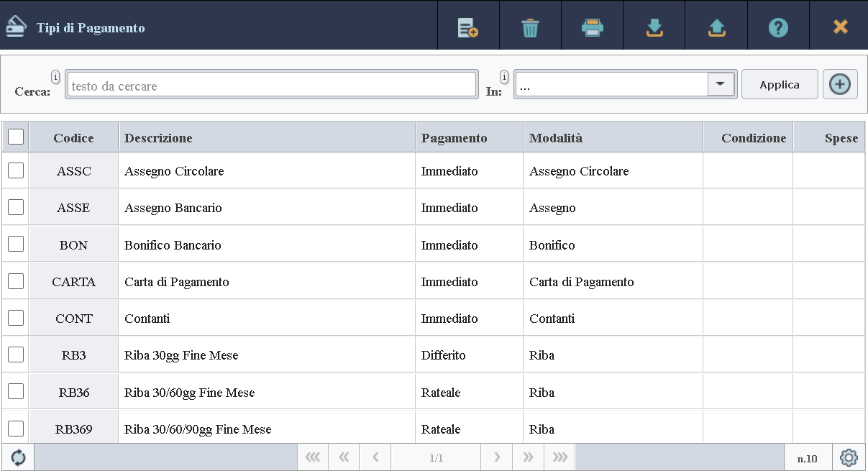868x471 pixels.
Task: Click the add new payment type icon
Action: (x=468, y=28)
